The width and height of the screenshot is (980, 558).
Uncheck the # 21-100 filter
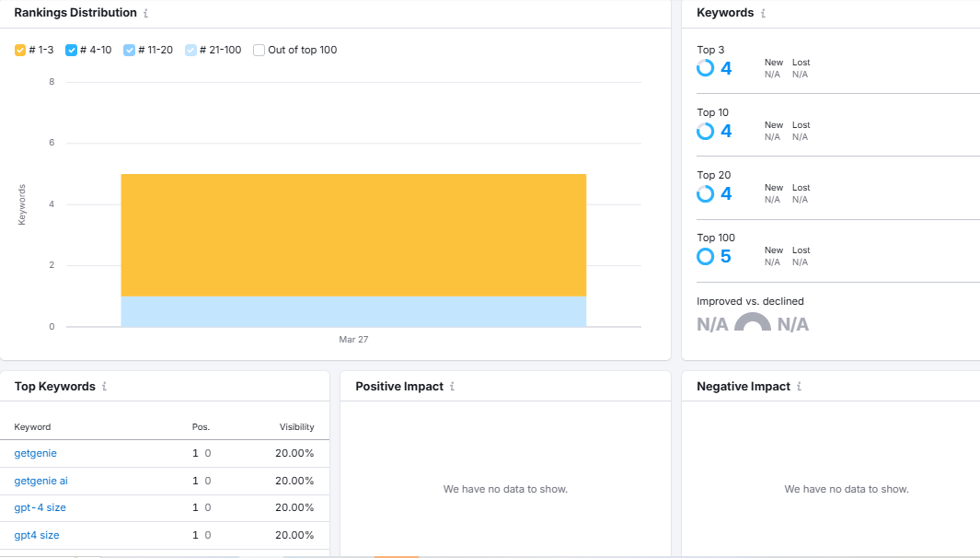click(190, 49)
